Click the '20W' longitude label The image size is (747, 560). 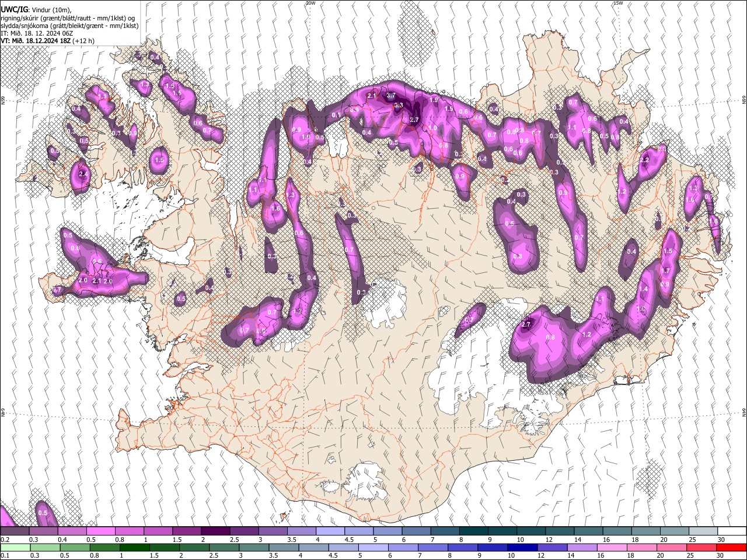pyautogui.click(x=310, y=3)
